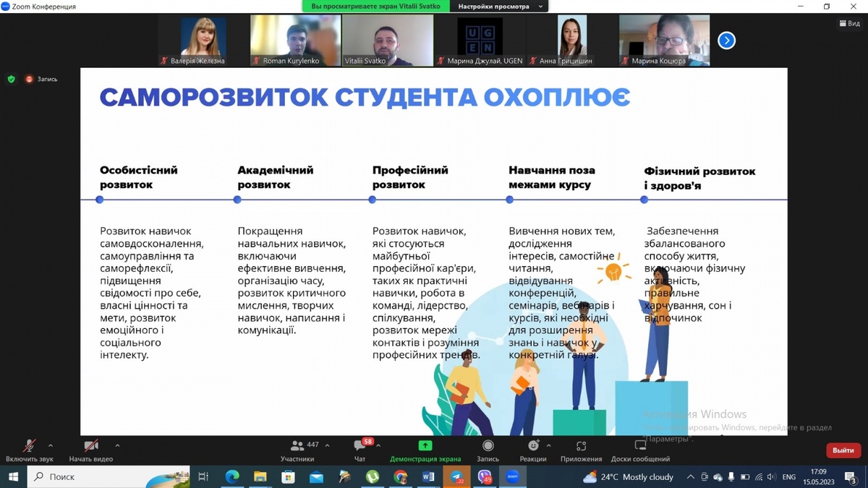
Task: Open Mail app from the taskbar
Action: click(x=316, y=476)
